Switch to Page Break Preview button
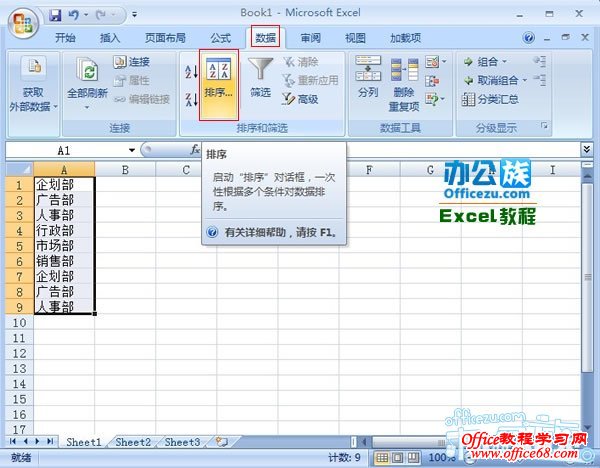The height and width of the screenshot is (468, 600). click(413, 458)
